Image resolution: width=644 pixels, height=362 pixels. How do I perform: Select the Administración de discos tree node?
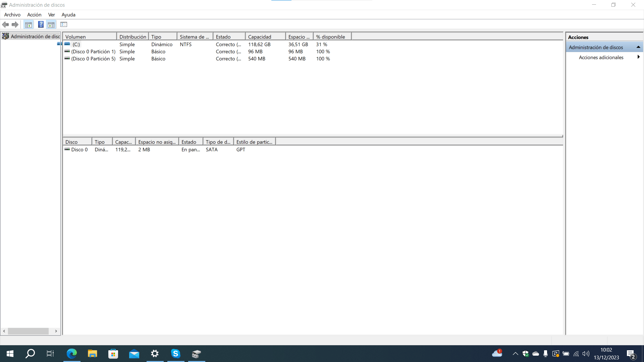(35, 36)
